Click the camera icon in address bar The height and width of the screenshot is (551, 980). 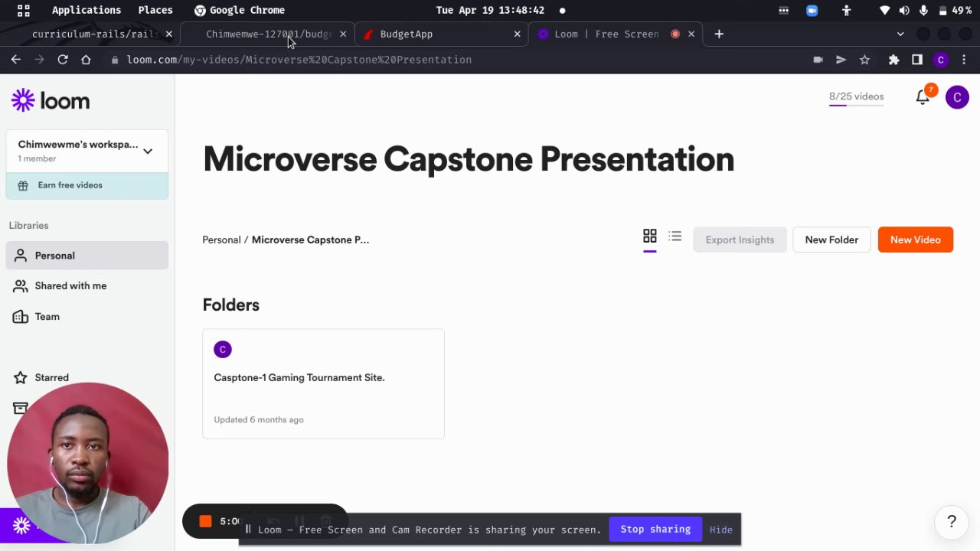click(x=818, y=60)
